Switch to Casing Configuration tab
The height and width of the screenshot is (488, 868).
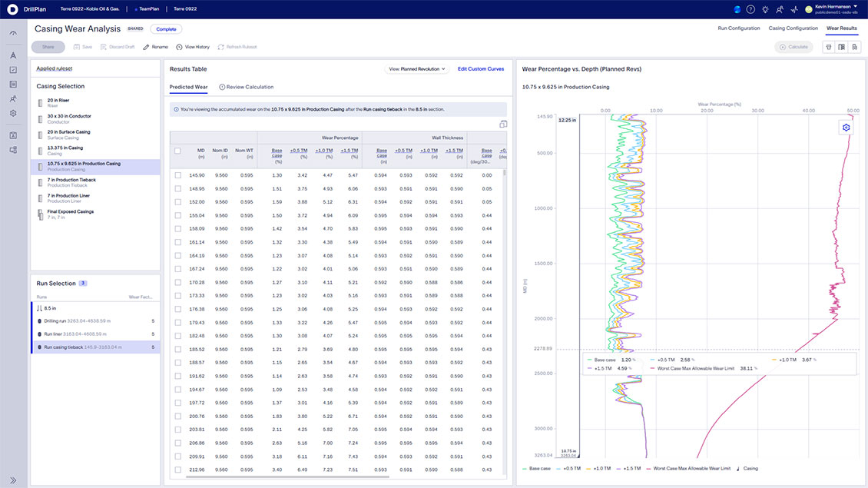[x=793, y=28]
